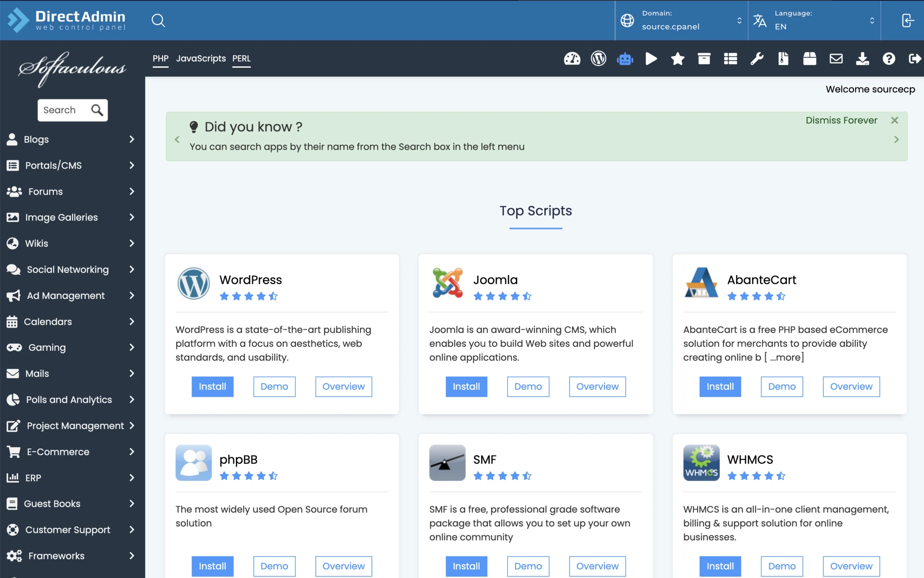Expand the Portals/CMS category

coord(72,165)
